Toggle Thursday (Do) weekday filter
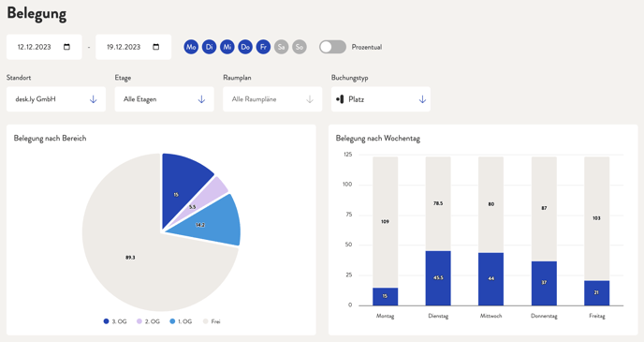This screenshot has width=644, height=342. point(245,47)
